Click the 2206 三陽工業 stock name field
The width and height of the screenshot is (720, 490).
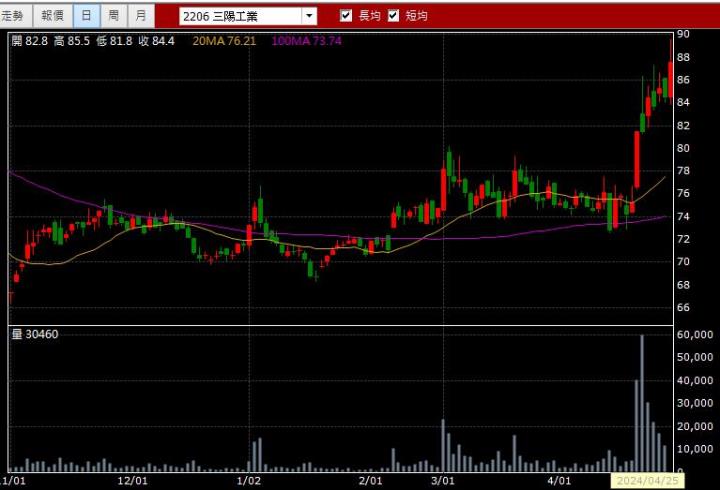click(240, 16)
